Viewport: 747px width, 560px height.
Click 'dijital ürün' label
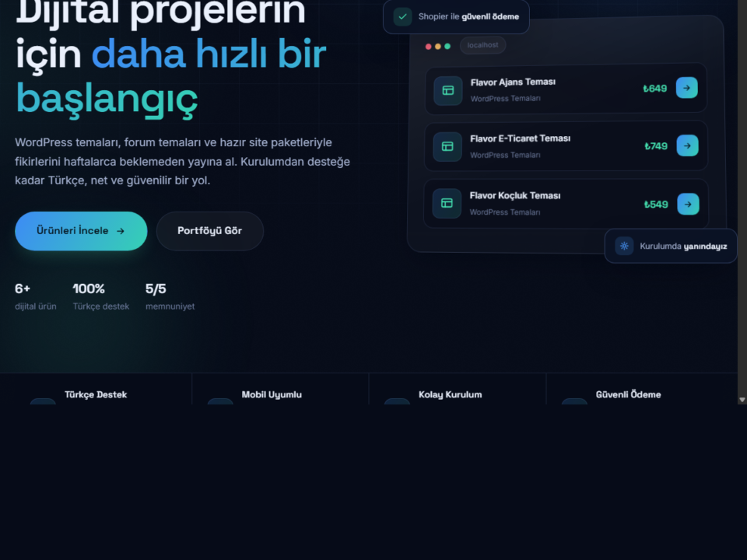(x=36, y=306)
